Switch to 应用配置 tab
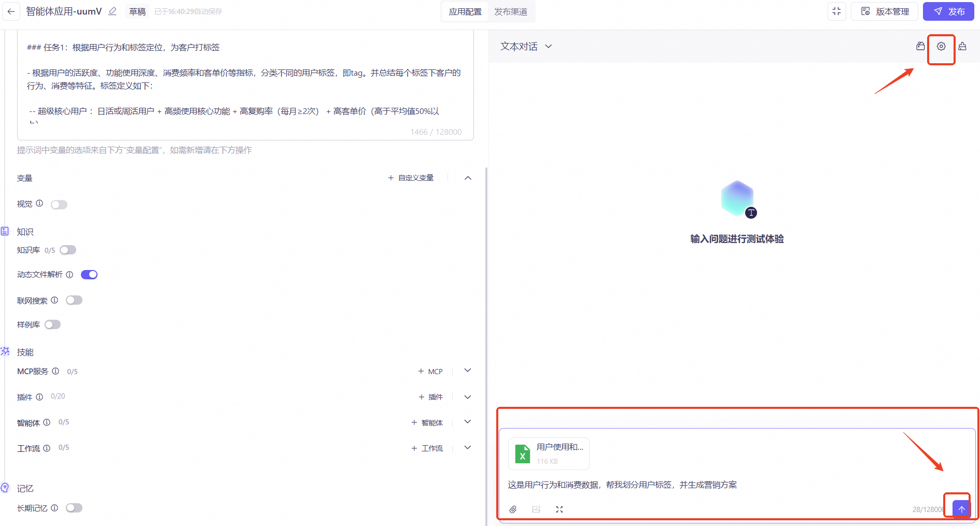The width and height of the screenshot is (980, 526). (465, 11)
